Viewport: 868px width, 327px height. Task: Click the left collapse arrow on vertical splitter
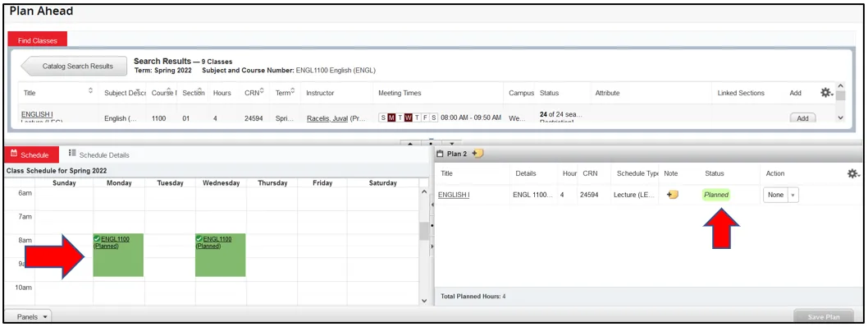(432, 205)
